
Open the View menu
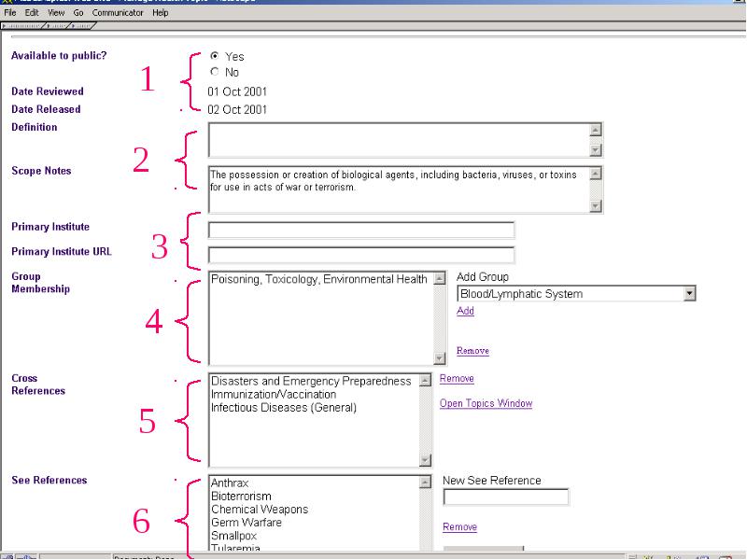point(56,13)
